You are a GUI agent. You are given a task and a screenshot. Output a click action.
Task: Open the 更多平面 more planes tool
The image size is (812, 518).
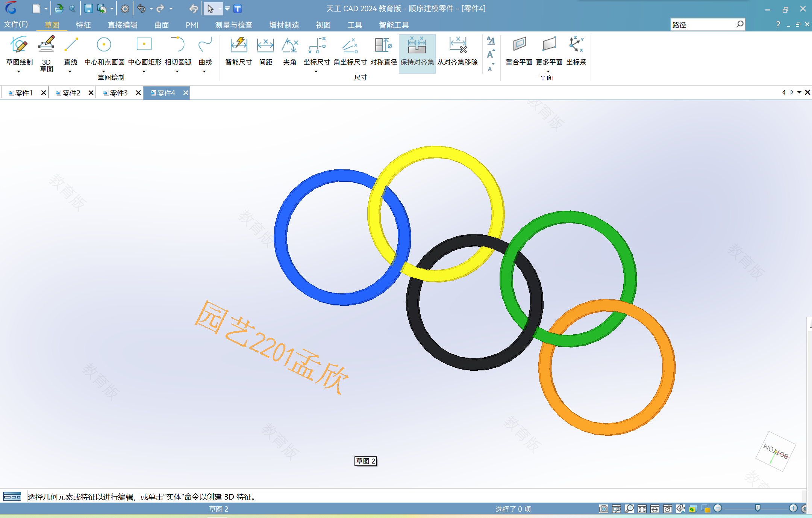(x=549, y=51)
